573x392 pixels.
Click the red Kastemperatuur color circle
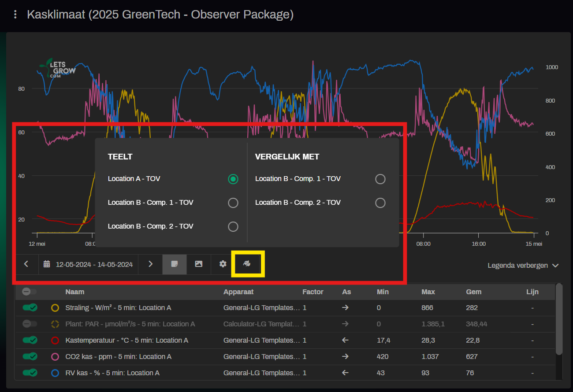point(55,340)
